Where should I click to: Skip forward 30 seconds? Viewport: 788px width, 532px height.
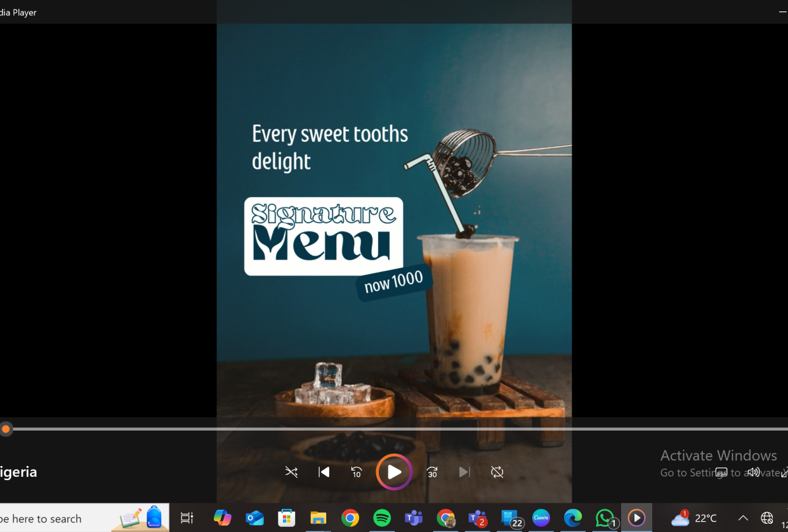(x=432, y=472)
